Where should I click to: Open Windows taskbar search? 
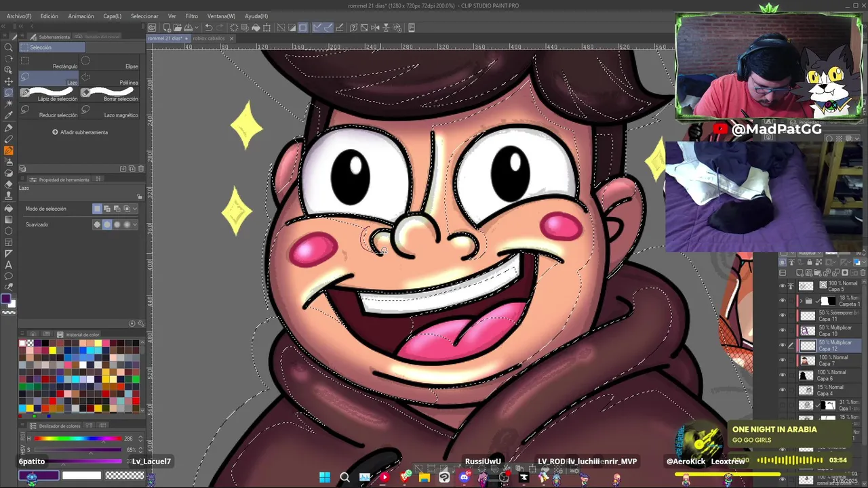coord(344,477)
